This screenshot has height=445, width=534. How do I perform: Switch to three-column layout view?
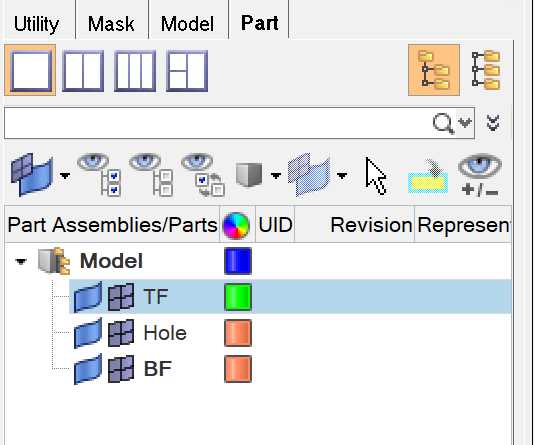pyautogui.click(x=135, y=71)
